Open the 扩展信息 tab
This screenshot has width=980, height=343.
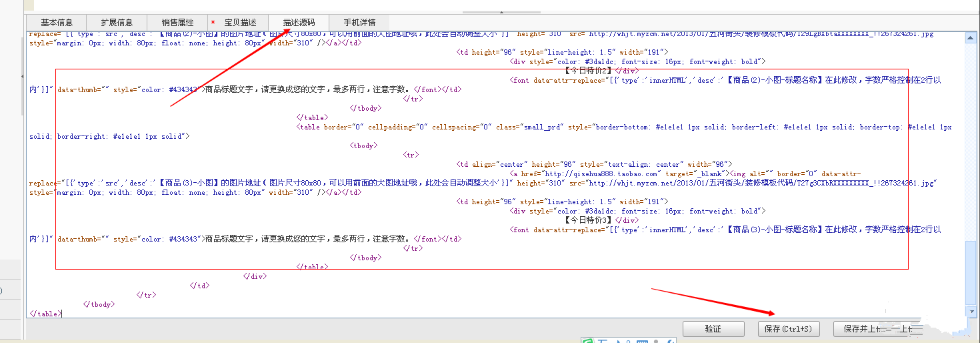(117, 23)
